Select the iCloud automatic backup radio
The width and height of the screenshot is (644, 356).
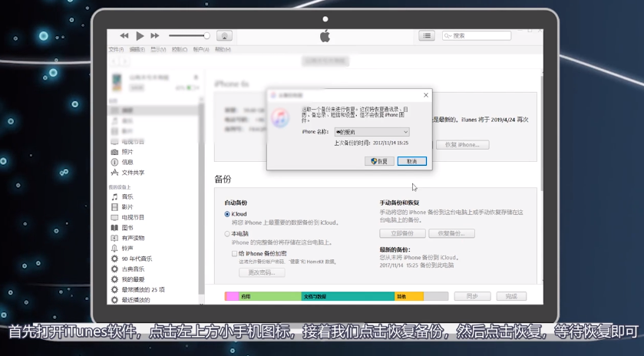click(x=227, y=214)
